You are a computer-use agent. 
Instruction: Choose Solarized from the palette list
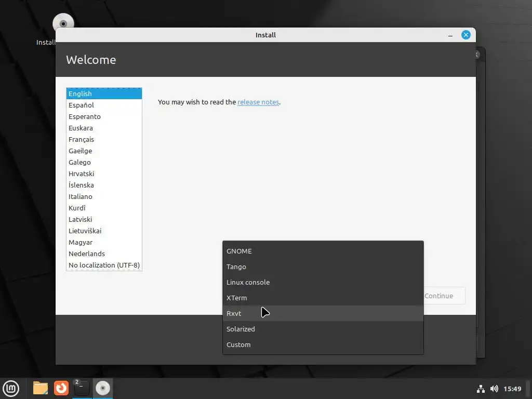[323, 329]
